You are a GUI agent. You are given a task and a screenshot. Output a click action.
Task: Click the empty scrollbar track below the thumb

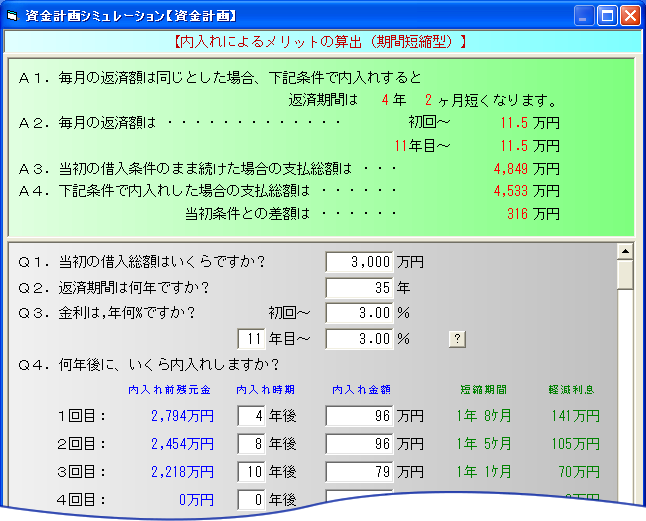[x=625, y=400]
